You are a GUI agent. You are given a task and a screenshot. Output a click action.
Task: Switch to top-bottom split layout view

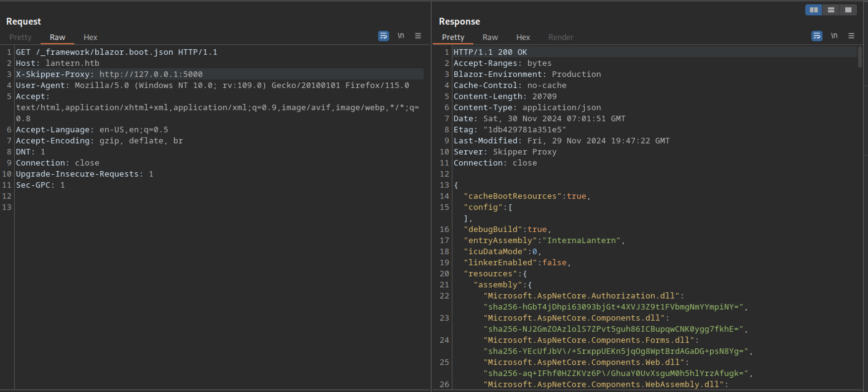pyautogui.click(x=831, y=10)
